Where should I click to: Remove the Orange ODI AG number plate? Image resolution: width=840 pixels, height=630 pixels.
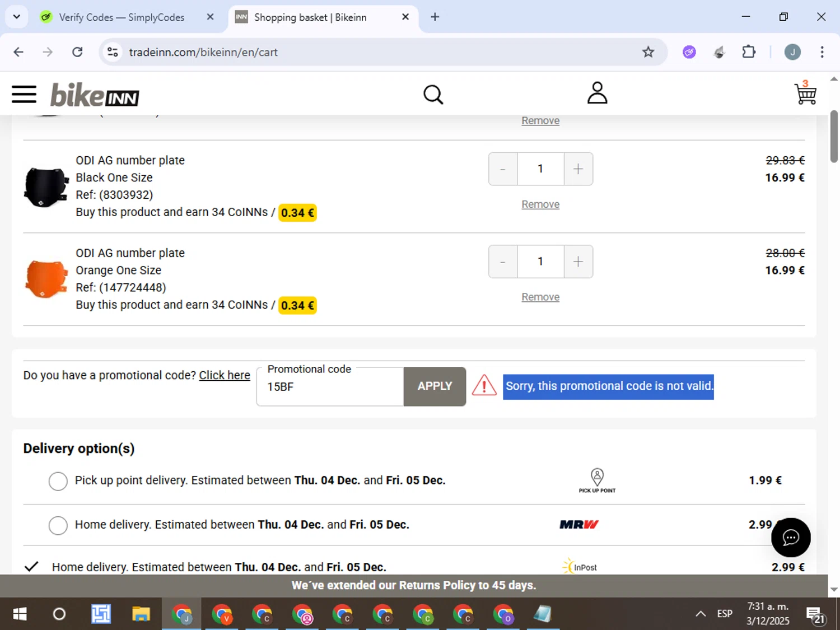540,297
